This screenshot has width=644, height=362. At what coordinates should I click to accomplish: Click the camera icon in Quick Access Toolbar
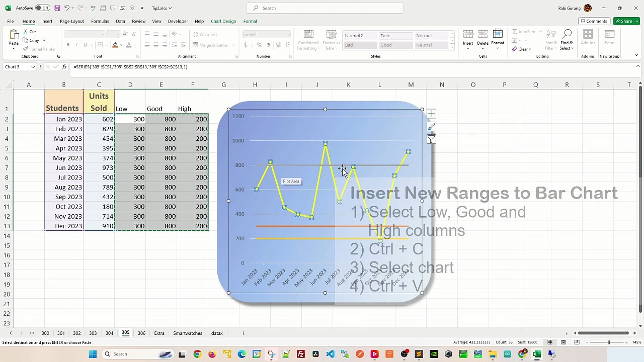point(132,8)
